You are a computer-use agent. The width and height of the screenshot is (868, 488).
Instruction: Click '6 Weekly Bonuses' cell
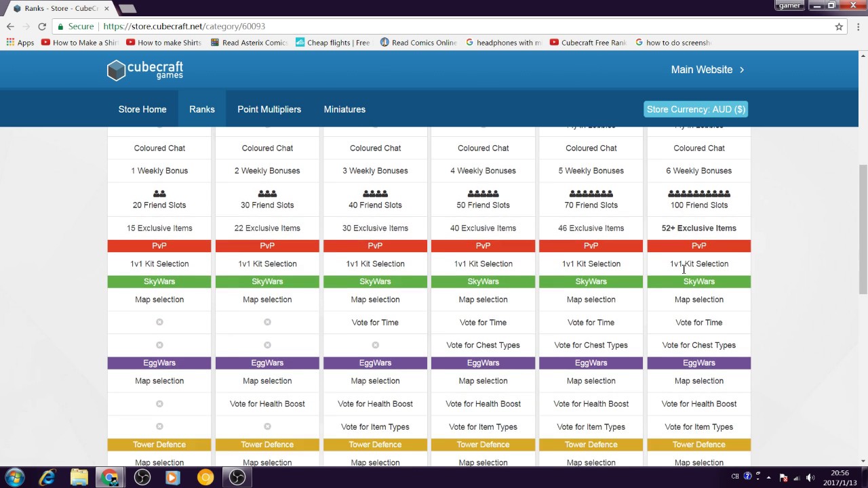(699, 171)
